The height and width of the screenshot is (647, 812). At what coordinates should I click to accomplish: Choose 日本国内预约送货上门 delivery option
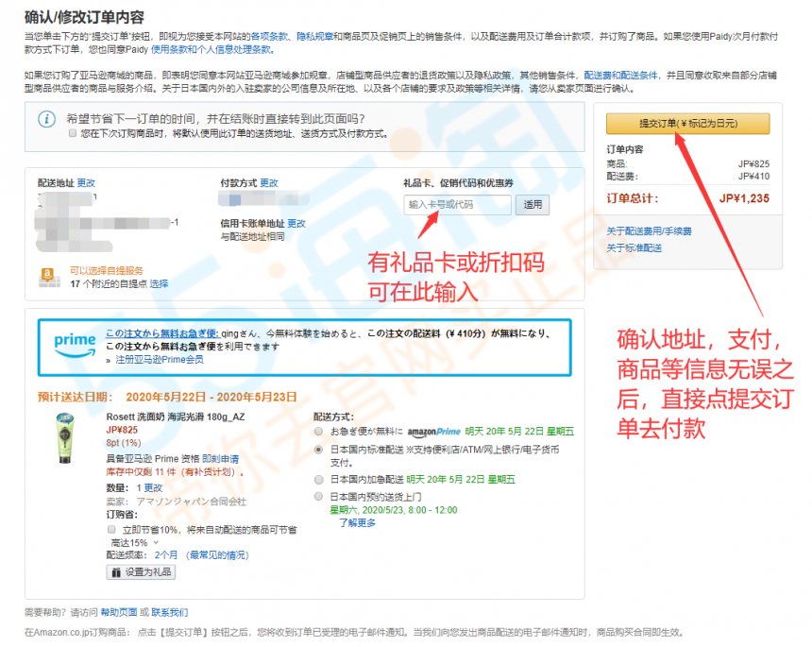318,497
